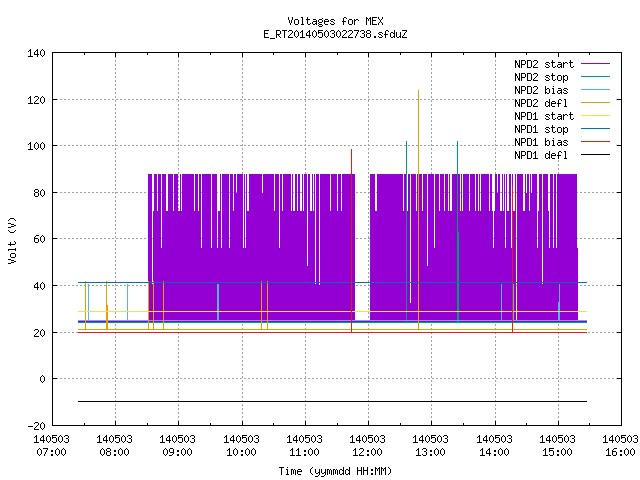Screen dimensions: 640x480
Task: Click the y-axis tick value 0
Action: pyautogui.click(x=42, y=379)
